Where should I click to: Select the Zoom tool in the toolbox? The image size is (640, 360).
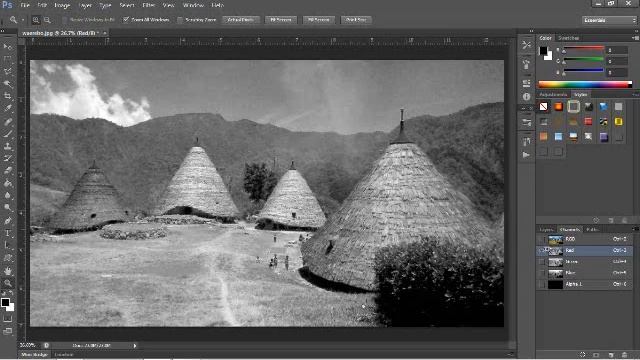pyautogui.click(x=7, y=283)
